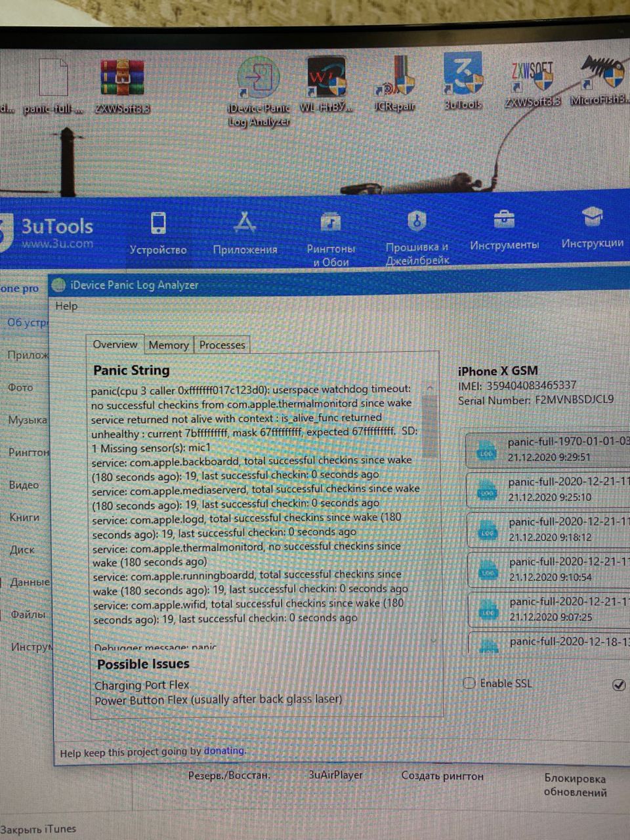Select the panic log dated 21.12.2020 9:18:12

coord(549,530)
